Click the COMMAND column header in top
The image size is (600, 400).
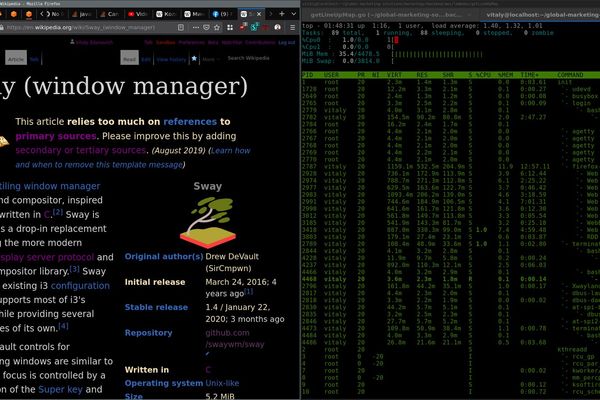coord(570,75)
